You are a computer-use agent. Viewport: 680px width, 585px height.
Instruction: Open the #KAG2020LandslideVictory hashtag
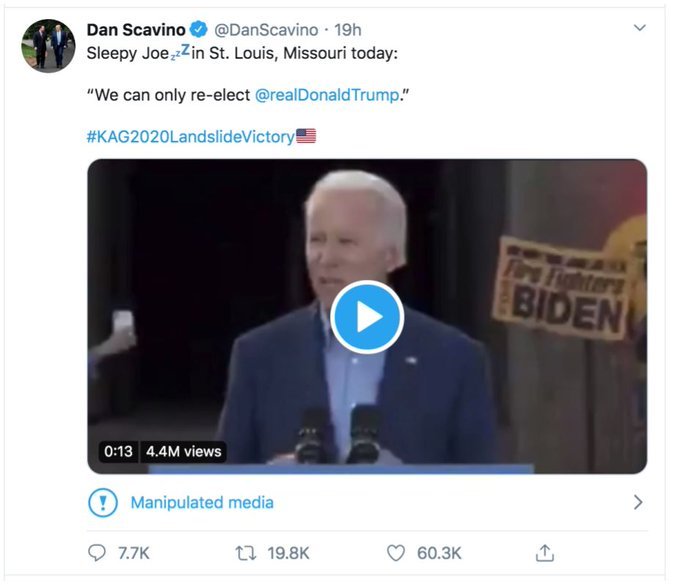pyautogui.click(x=190, y=137)
